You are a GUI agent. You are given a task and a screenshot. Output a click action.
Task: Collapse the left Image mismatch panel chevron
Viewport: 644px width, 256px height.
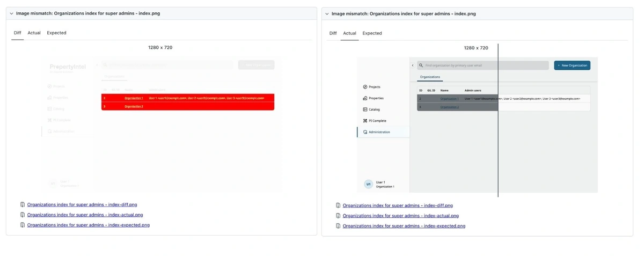(x=11, y=13)
